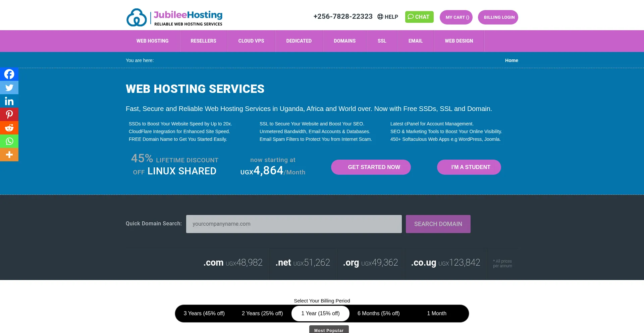
Task: Select the Resellers navigation item
Action: [x=203, y=41]
